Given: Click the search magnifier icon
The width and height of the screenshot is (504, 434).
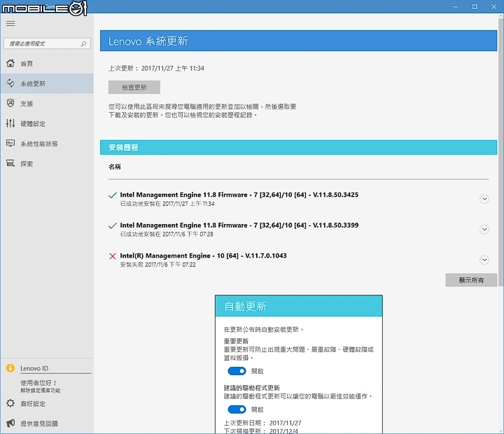Looking at the screenshot, I should [83, 43].
